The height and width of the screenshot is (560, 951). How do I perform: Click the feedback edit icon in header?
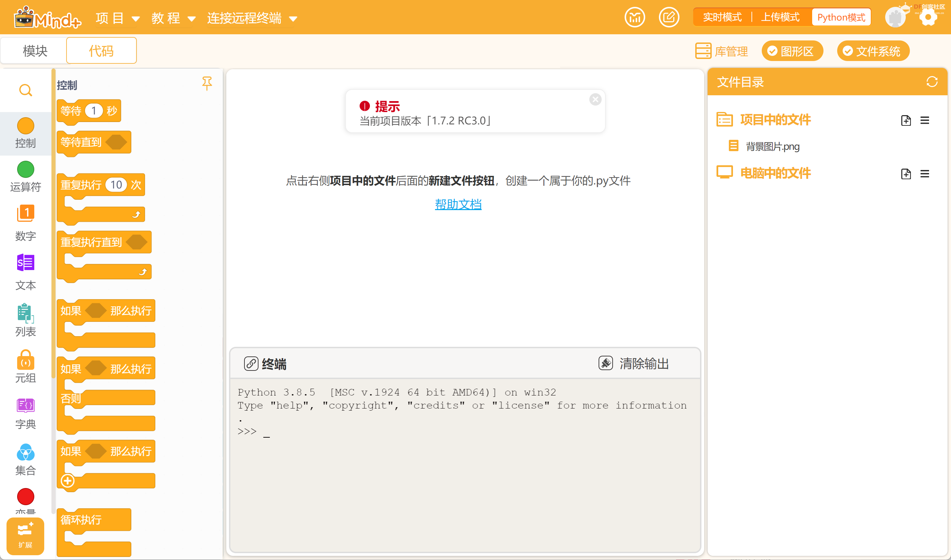point(669,17)
